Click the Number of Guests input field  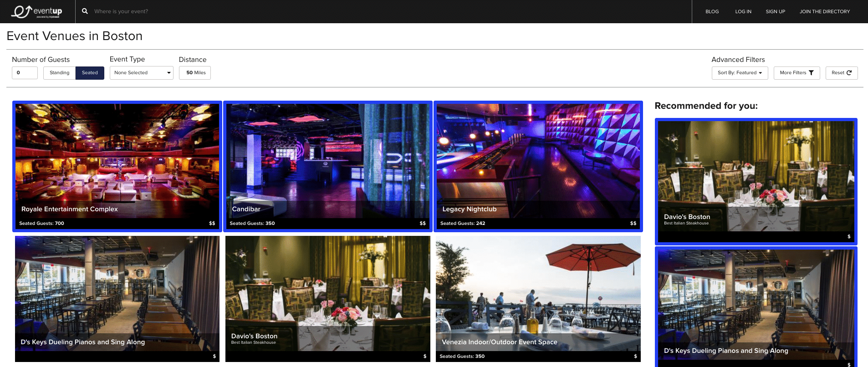(25, 73)
